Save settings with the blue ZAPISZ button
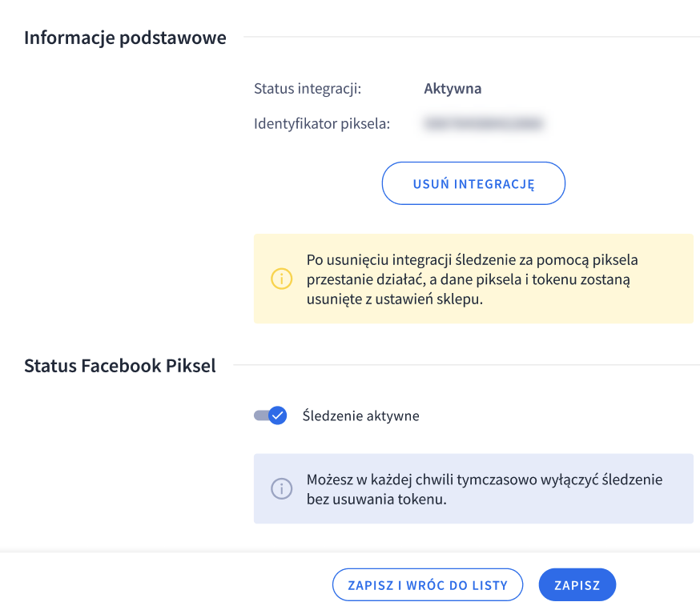Image resolution: width=700 pixels, height=614 pixels. (x=577, y=585)
